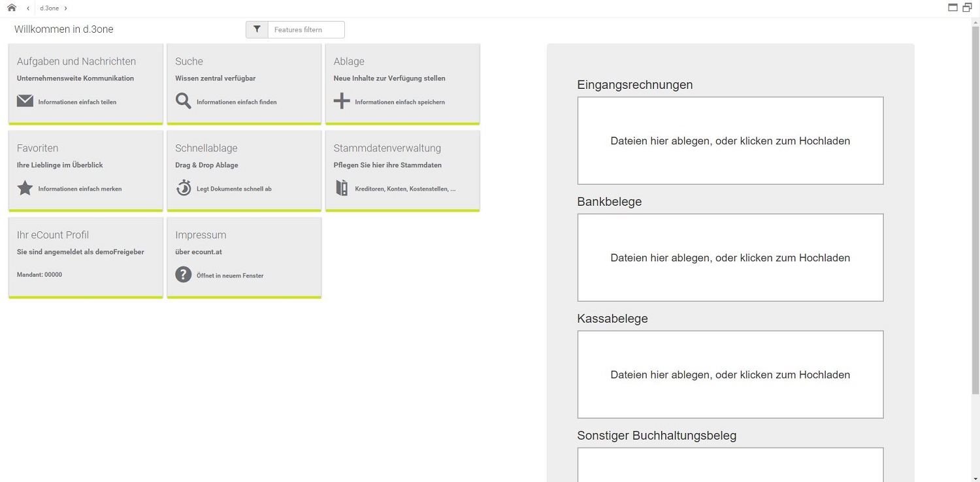This screenshot has width=980, height=482.
Task: Open the Aufgaben und Nachrichten tile title
Action: coord(76,61)
